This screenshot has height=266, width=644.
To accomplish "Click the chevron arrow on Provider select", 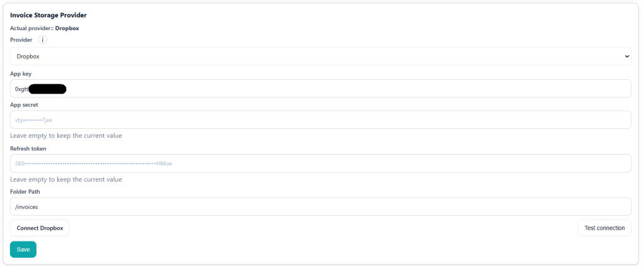I will 626,56.
